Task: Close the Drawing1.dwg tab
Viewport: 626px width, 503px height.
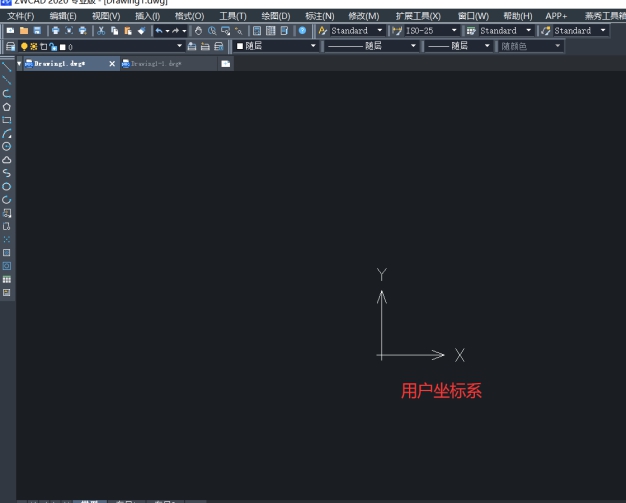Action: click(112, 63)
